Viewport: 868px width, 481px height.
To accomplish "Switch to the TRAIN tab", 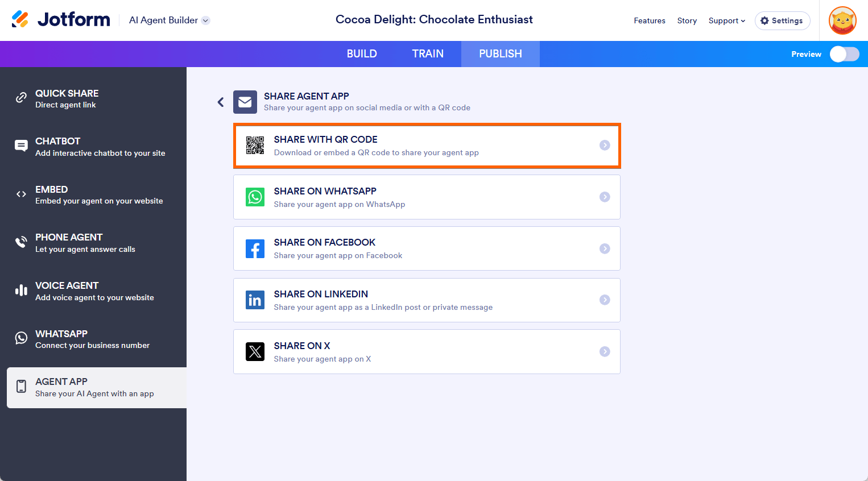I will (428, 54).
